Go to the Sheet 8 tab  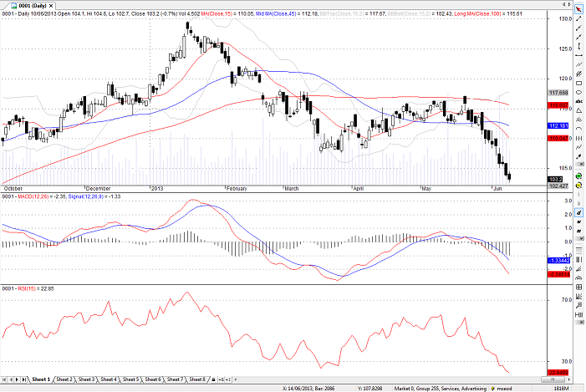coord(196,379)
